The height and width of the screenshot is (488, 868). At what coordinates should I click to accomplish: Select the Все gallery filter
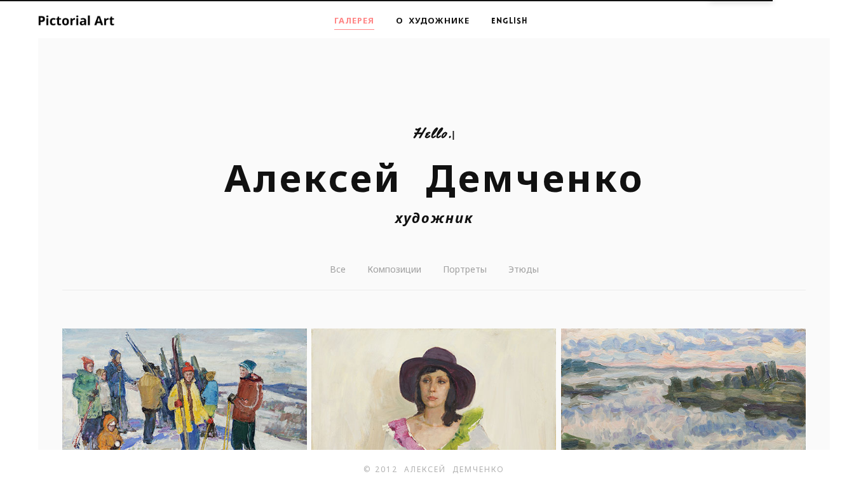coord(337,269)
